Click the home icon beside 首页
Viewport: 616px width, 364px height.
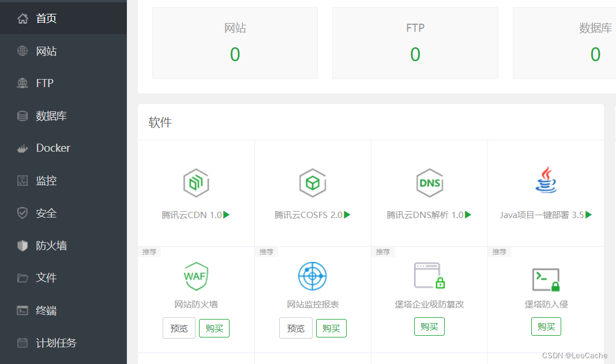(23, 18)
